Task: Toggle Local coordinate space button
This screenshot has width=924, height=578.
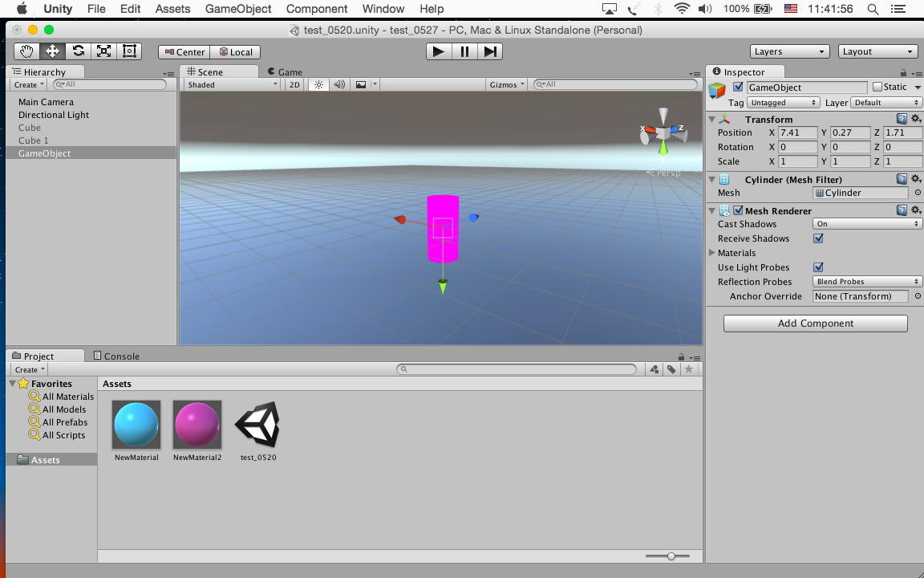Action: [236, 52]
